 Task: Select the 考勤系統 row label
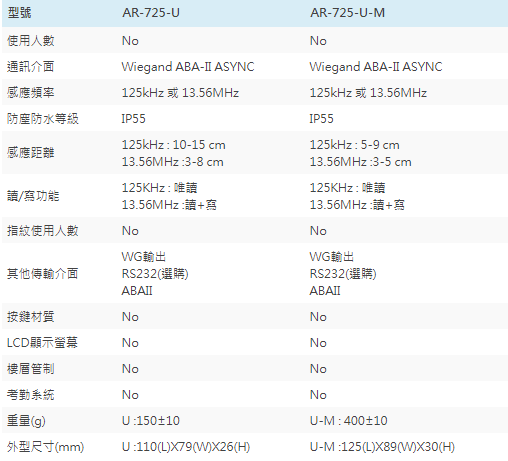point(31,395)
